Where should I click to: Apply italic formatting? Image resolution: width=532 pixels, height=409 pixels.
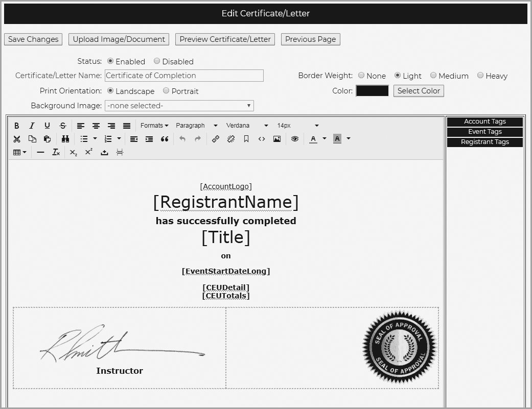click(32, 126)
